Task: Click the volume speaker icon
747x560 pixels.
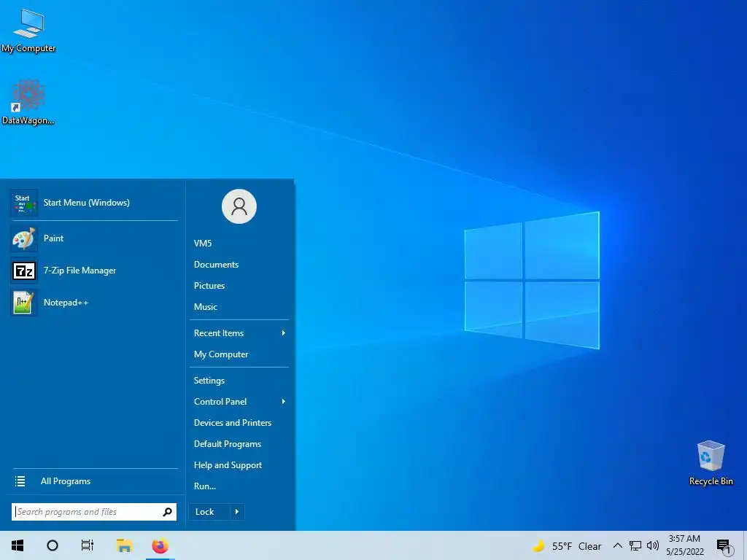Action: click(x=653, y=545)
